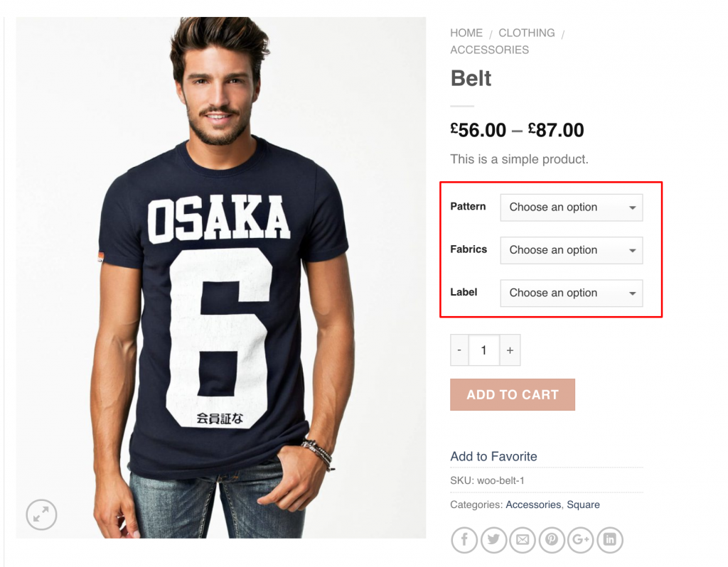Viewport: 728px width, 567px height.
Task: Email this product via envelope icon
Action: click(523, 540)
